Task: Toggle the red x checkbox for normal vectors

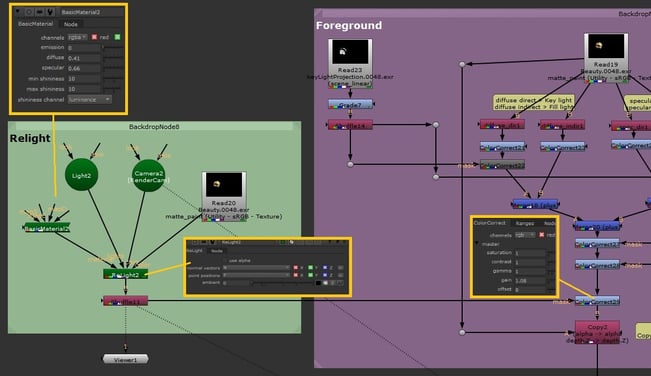Action: 296,268
